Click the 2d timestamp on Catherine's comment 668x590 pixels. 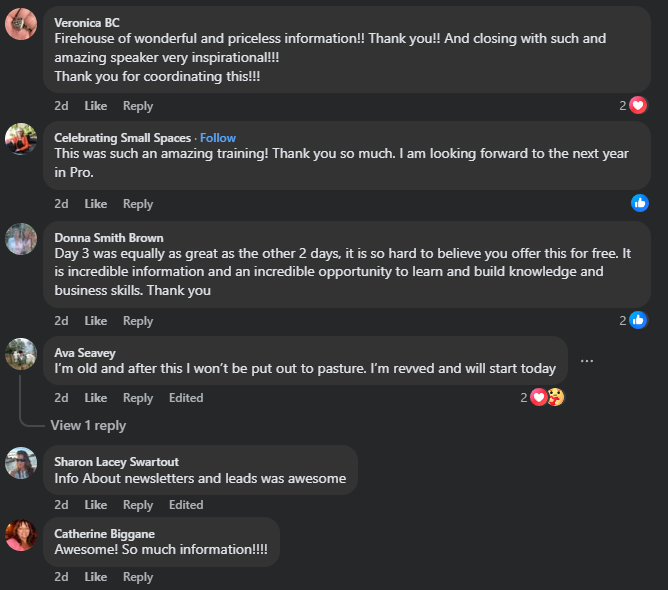(x=61, y=577)
